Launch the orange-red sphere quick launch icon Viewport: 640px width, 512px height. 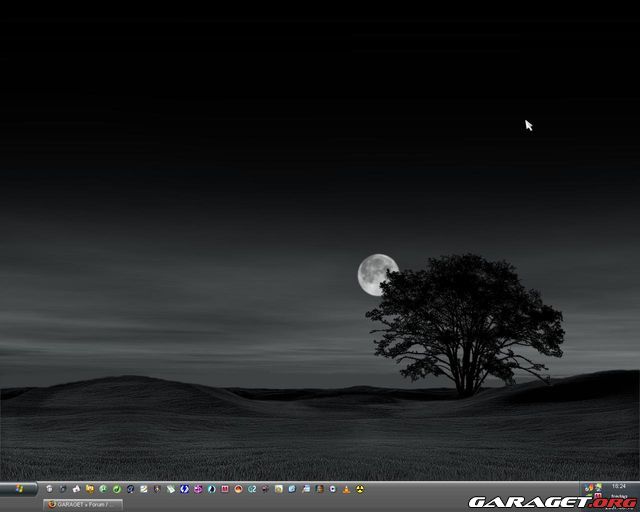pos(239,489)
